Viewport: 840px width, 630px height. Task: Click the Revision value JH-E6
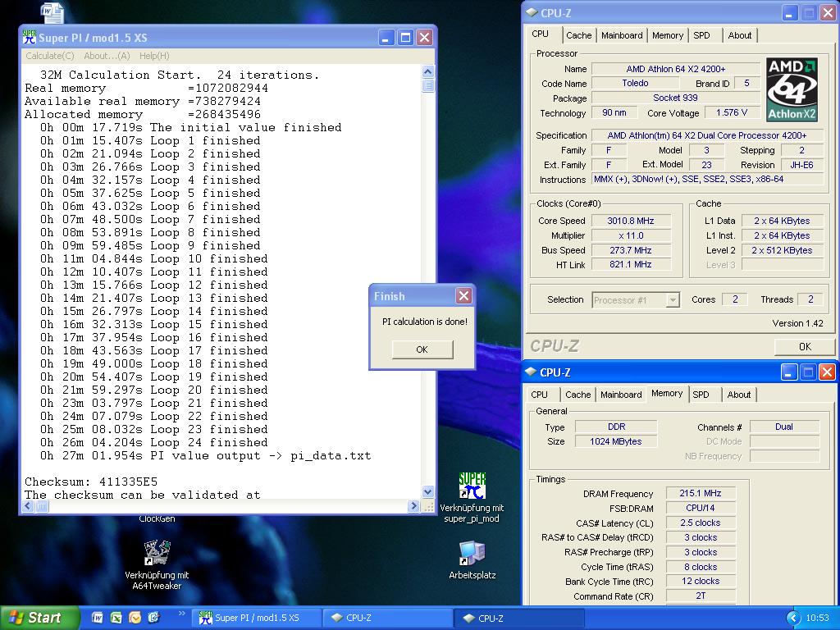(x=801, y=165)
